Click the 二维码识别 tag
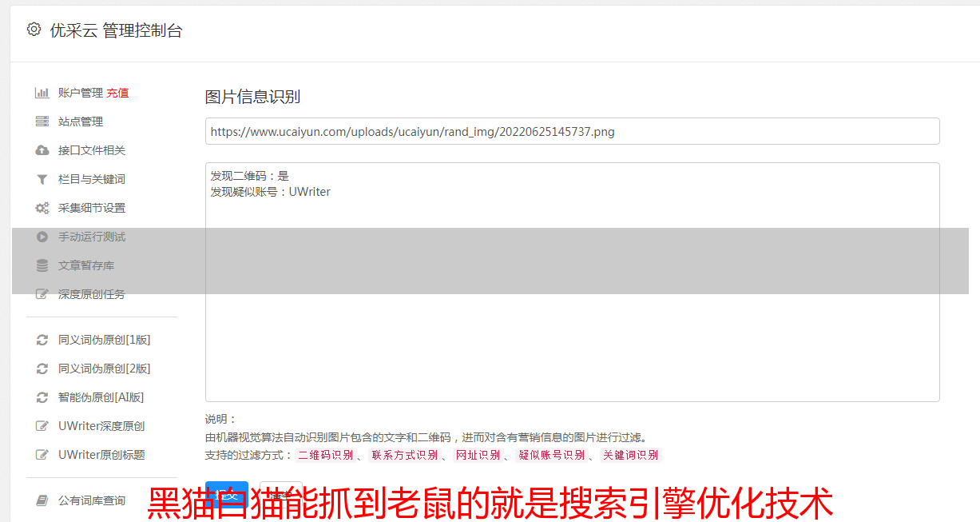This screenshot has height=522, width=980. pos(325,455)
